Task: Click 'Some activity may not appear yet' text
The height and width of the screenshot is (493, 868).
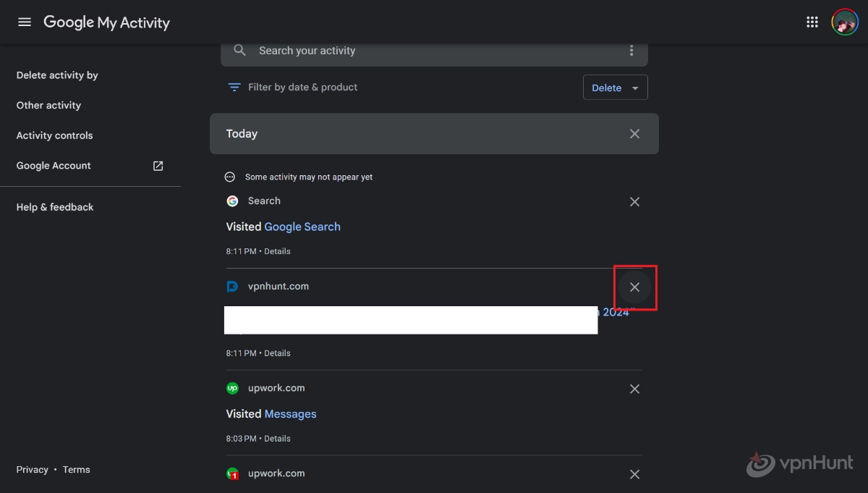Action: point(309,177)
